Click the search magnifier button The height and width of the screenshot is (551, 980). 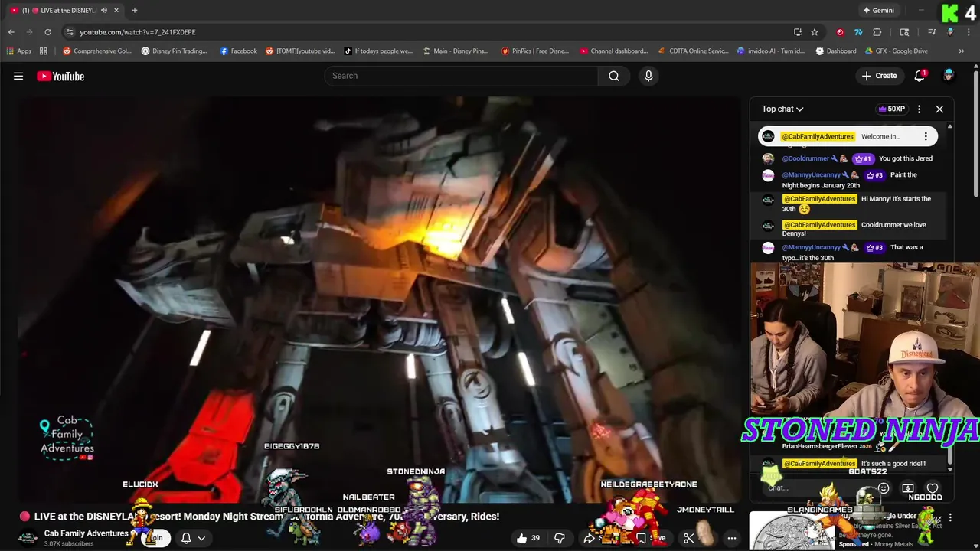point(614,76)
